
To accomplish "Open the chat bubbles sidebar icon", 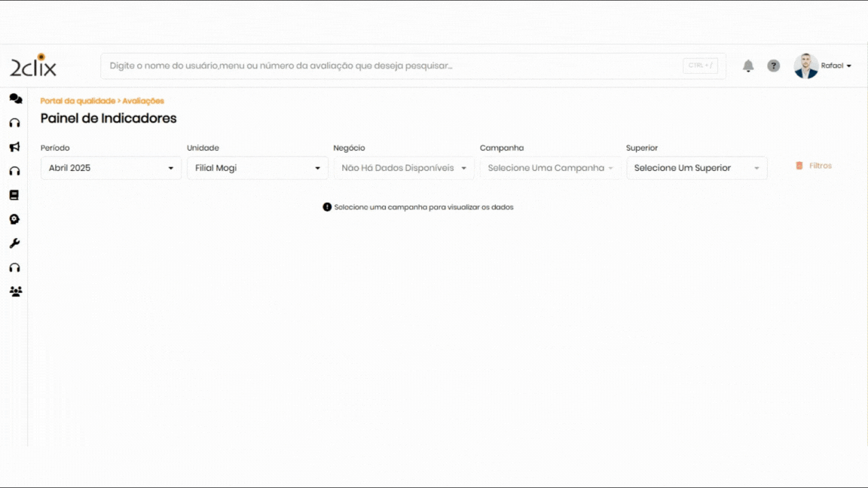I will tap(15, 99).
